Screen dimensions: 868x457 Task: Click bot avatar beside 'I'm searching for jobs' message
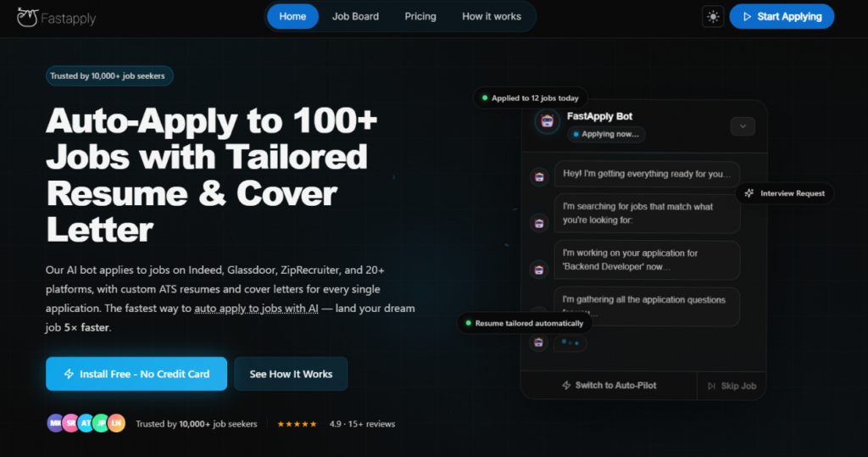click(x=539, y=223)
